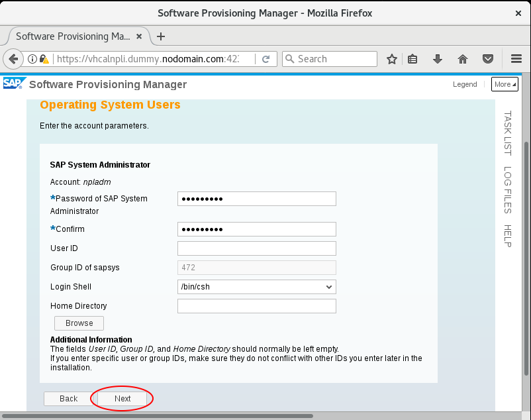This screenshot has height=420, width=531.
Task: Click the insecure connection lock warning icon
Action: click(44, 59)
